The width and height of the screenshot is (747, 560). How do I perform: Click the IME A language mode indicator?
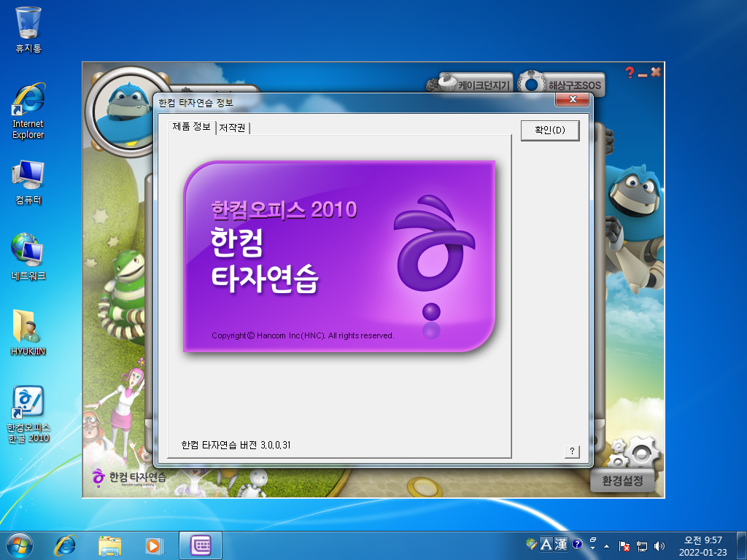pyautogui.click(x=546, y=544)
